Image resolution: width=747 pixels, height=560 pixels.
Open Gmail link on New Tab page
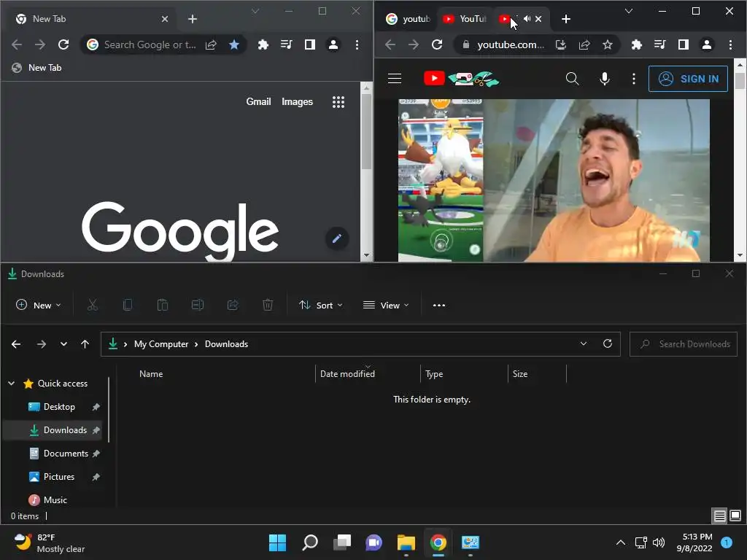coord(258,102)
